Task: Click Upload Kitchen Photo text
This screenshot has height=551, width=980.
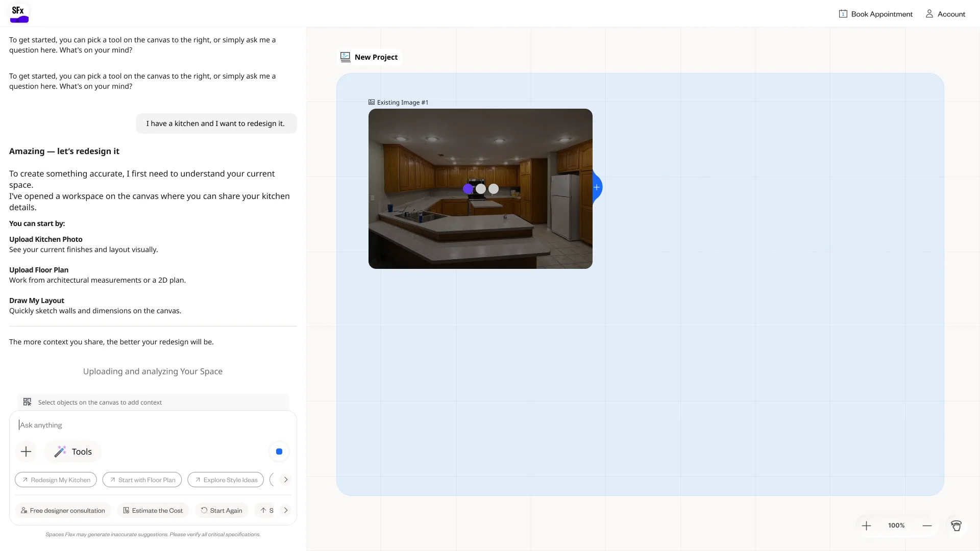Action: coord(46,239)
